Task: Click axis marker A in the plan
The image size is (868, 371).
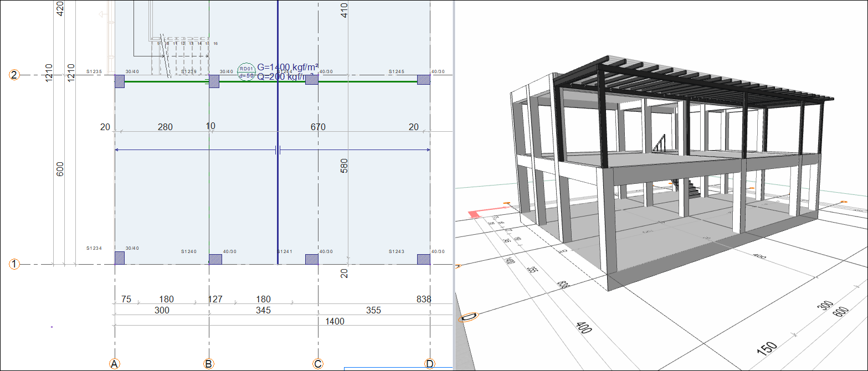Action: coord(115,364)
